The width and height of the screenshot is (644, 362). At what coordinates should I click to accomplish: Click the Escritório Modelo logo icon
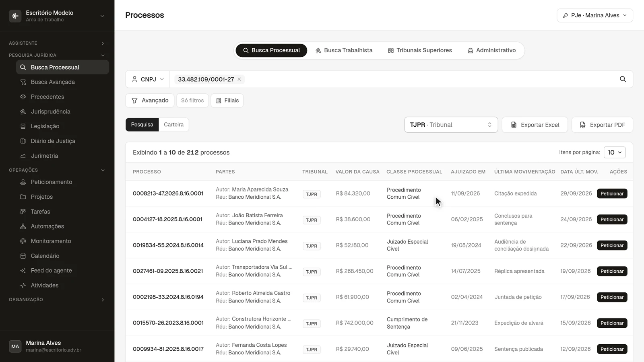click(x=15, y=16)
